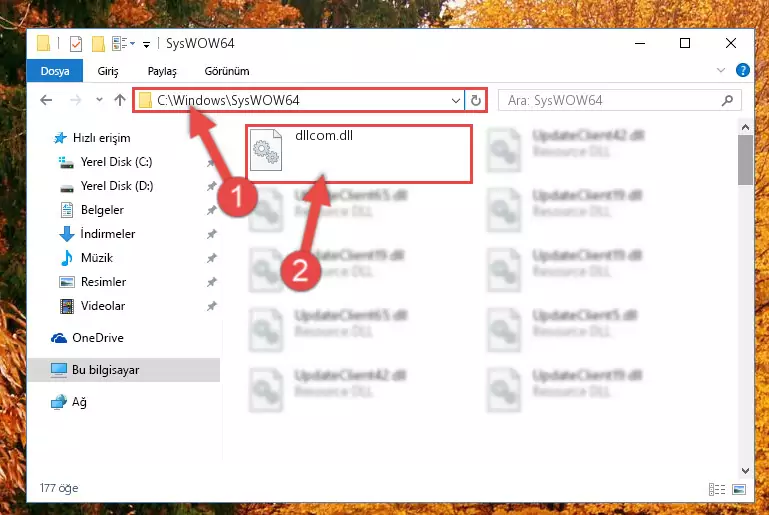
Task: Switch to the Giriş ribbon tab
Action: [x=108, y=71]
